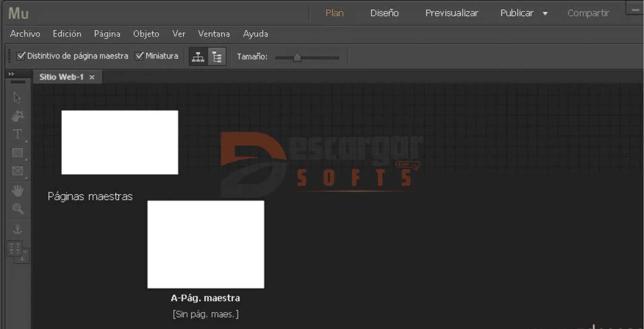Switch to horizontal sitemap layout icon
Screen dimensions: 644x329
coord(198,57)
